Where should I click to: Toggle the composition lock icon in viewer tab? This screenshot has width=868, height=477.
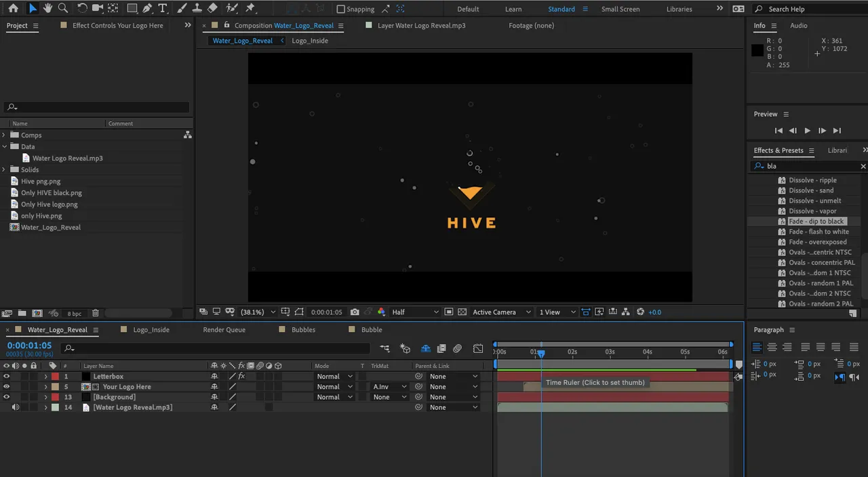(226, 25)
